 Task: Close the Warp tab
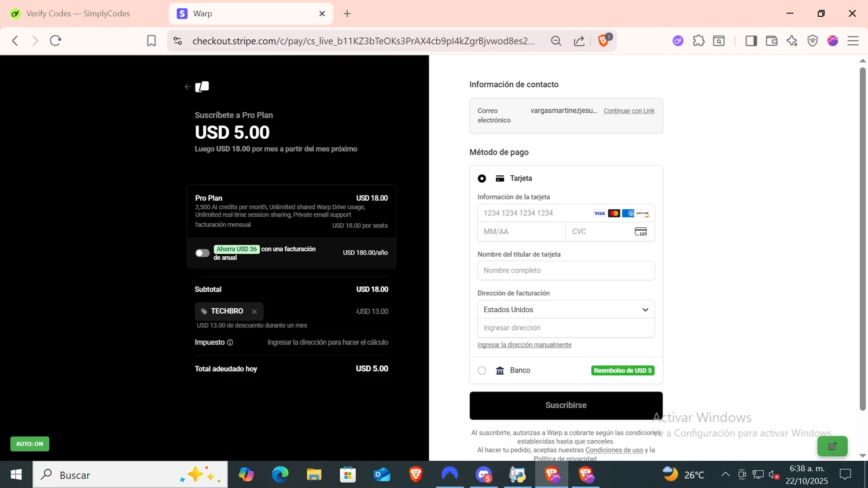tap(322, 13)
